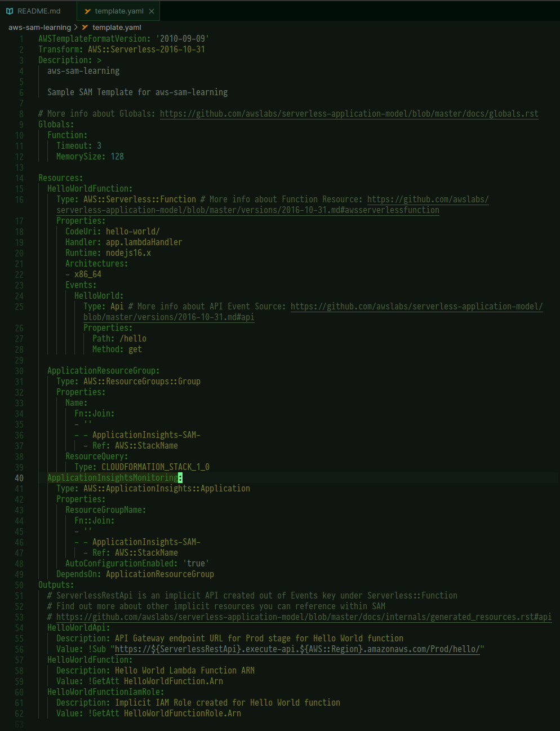Screen dimensions: 560x731
Task: Click the ApplicationInsightsMonitoring key text
Action: 112,478
